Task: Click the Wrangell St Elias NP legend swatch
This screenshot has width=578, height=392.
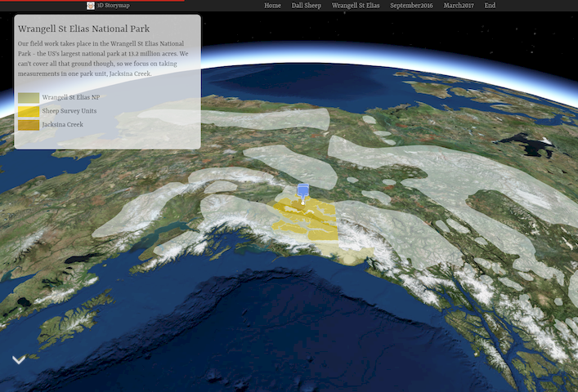Action: pyautogui.click(x=29, y=97)
